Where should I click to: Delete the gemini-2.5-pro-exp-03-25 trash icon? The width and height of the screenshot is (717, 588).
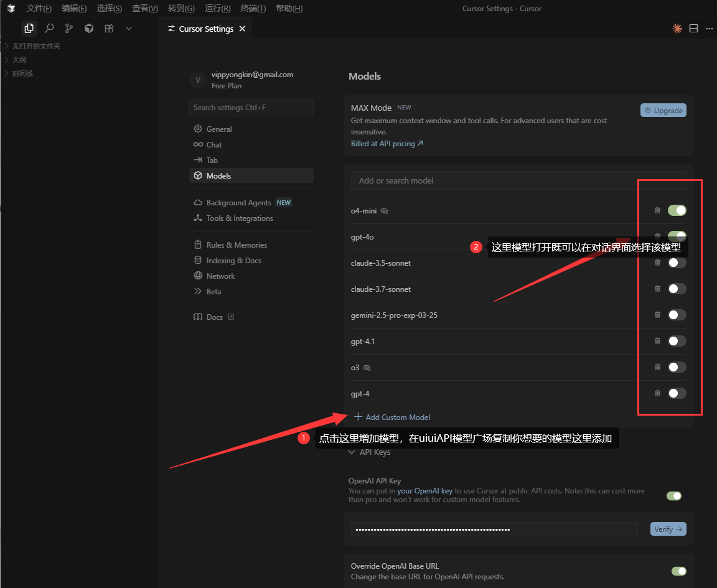pos(657,315)
